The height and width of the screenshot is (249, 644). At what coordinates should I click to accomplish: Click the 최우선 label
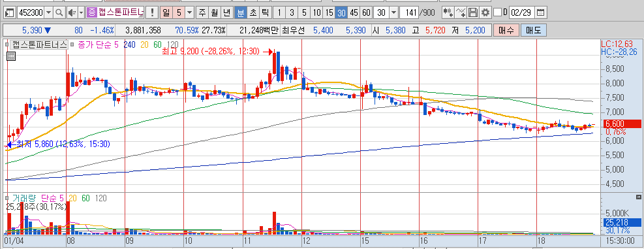pos(292,31)
